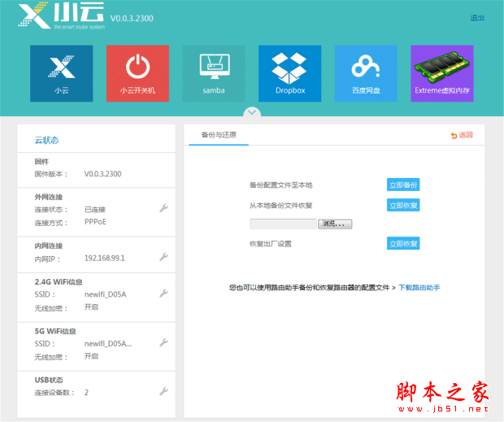Click the 备份配置文件至本地 label
Screen dimensions: 504x422
point(281,185)
